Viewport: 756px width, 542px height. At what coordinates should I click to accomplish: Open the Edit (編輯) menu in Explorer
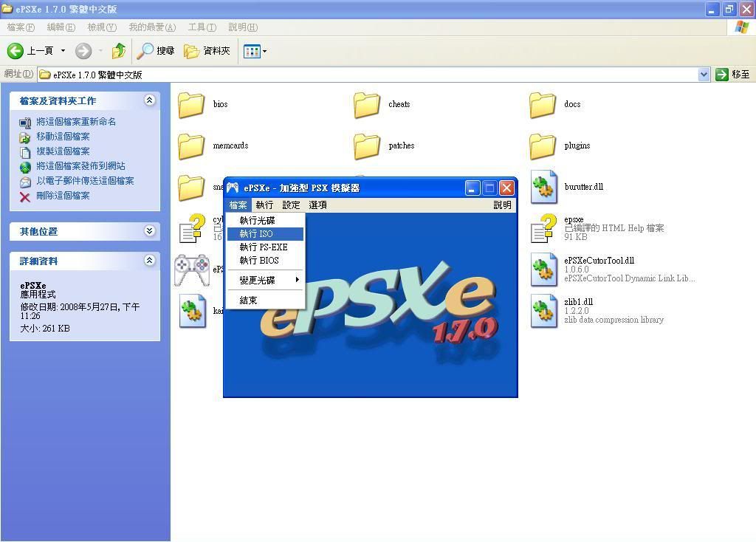(x=61, y=27)
